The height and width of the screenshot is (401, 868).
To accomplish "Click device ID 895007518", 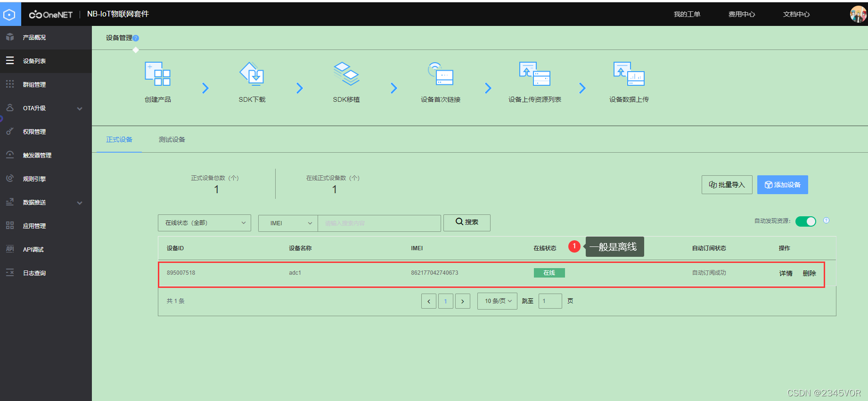I will 181,273.
